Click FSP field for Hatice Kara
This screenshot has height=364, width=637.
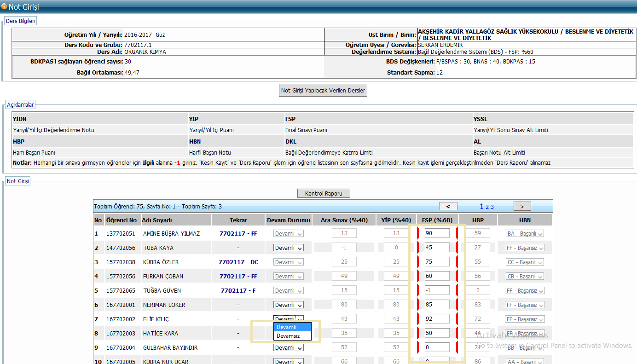click(437, 333)
